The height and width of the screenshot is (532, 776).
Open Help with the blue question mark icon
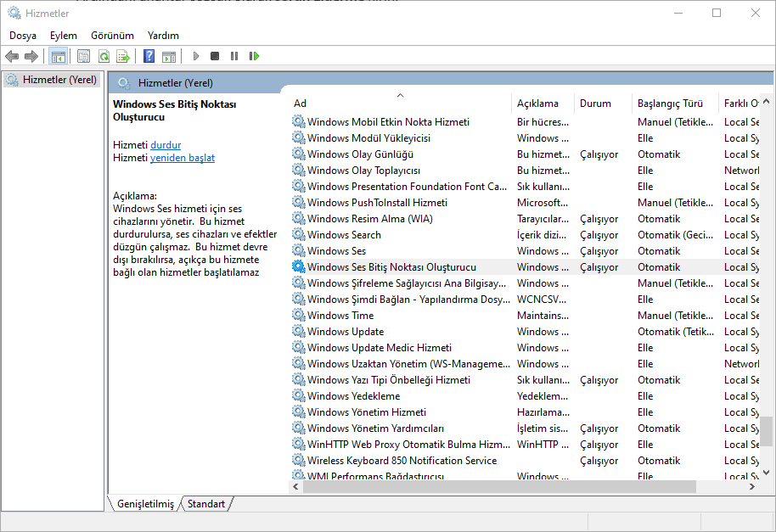coord(149,56)
